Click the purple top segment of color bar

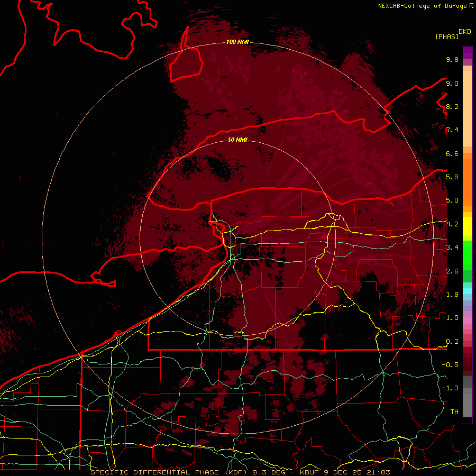(x=467, y=53)
